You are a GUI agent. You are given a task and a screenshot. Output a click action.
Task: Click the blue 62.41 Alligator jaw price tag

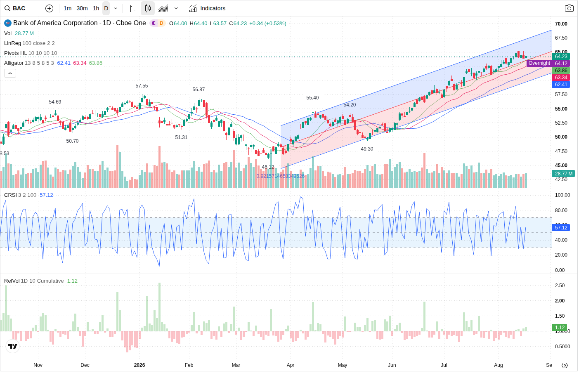pyautogui.click(x=561, y=85)
